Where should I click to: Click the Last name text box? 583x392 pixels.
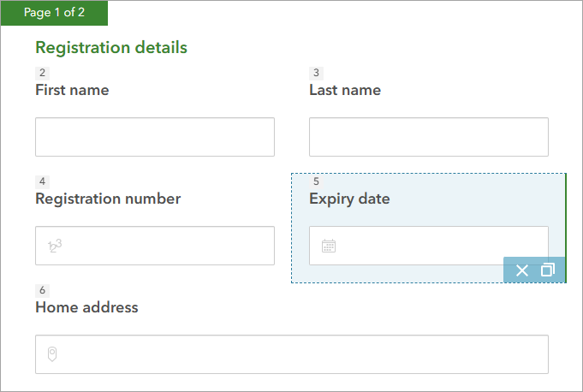click(x=428, y=137)
